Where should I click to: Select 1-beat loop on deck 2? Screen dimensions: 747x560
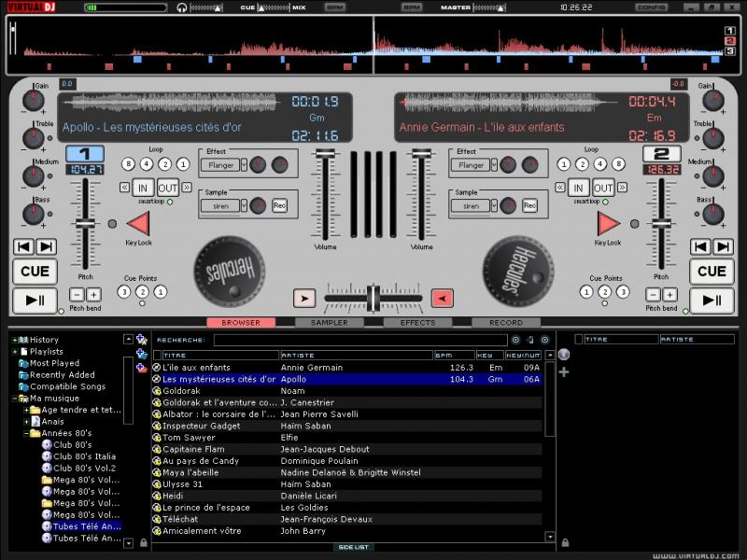tap(564, 164)
